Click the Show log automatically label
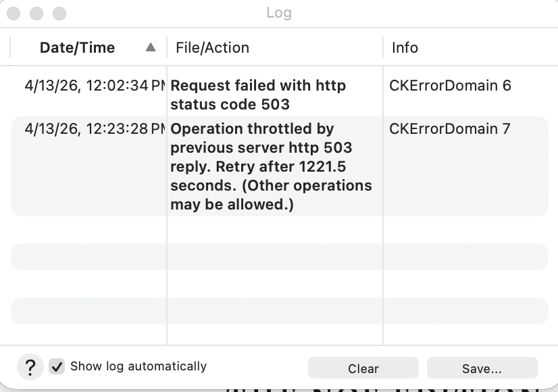Screen dimensions: 558x392 point(138,366)
